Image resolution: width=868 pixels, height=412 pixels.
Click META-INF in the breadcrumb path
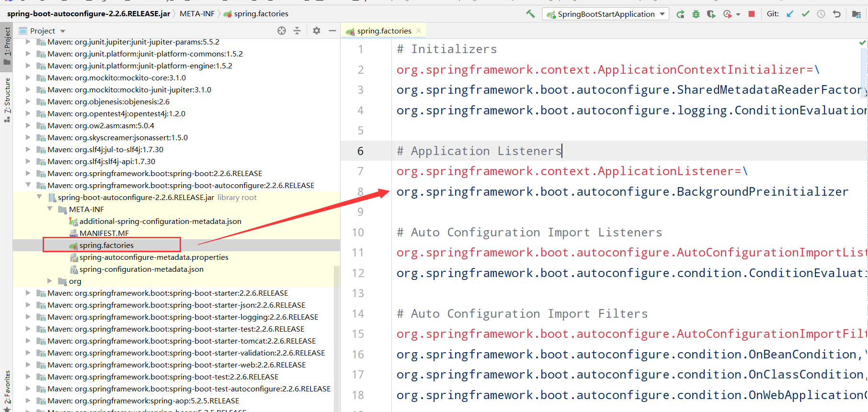click(197, 14)
